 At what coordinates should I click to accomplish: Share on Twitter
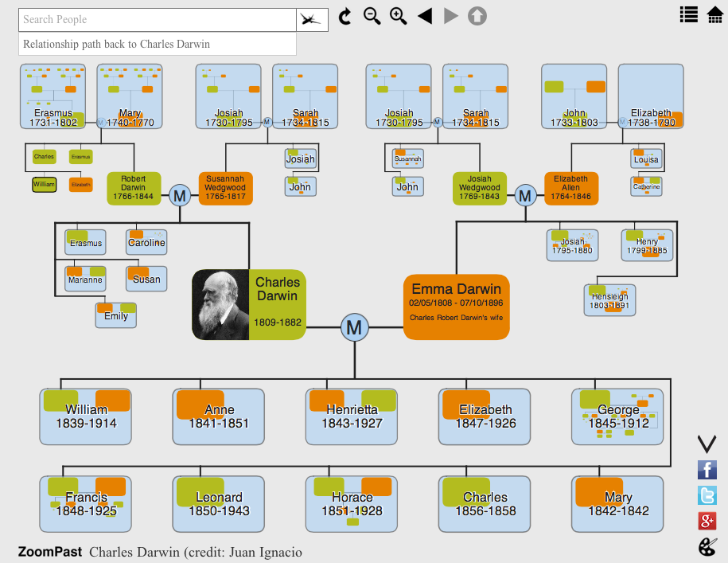(707, 495)
